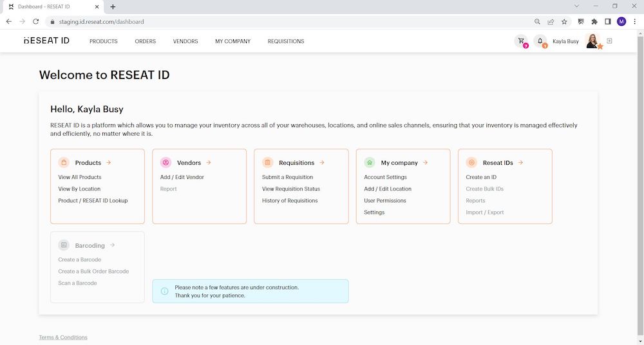
Task: Click Kayla Busy's profile avatar
Action: (x=592, y=41)
